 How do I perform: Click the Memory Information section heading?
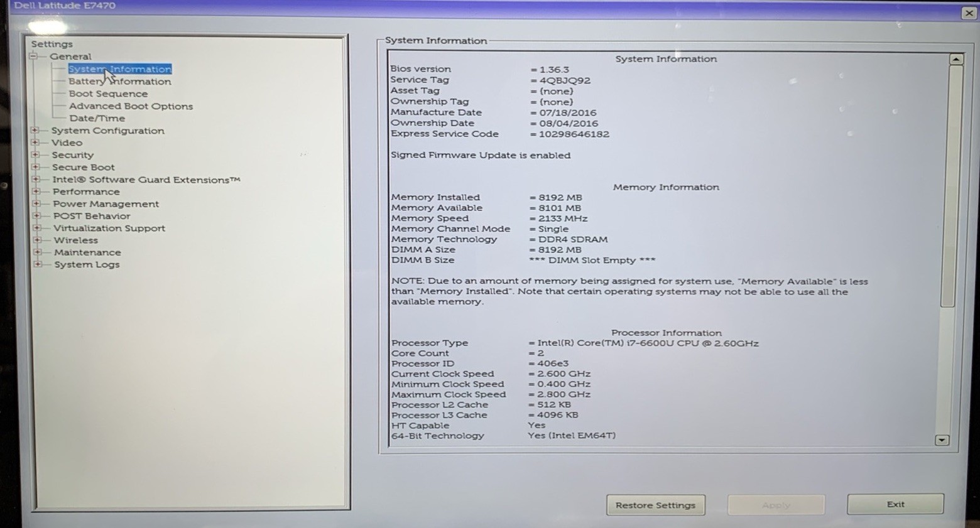pyautogui.click(x=666, y=187)
